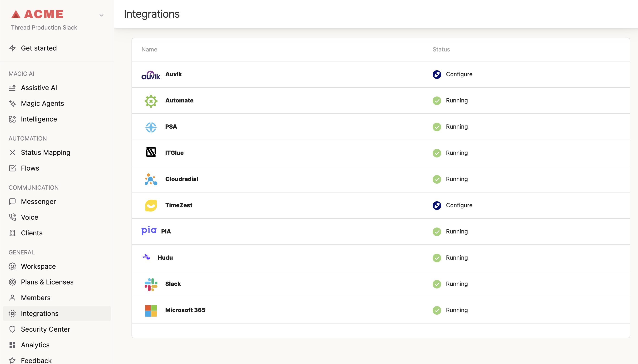
Task: Navigate to Flows
Action: tap(30, 168)
